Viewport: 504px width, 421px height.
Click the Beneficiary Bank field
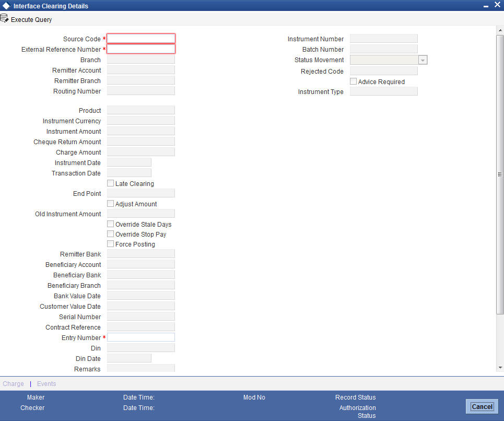pyautogui.click(x=141, y=274)
